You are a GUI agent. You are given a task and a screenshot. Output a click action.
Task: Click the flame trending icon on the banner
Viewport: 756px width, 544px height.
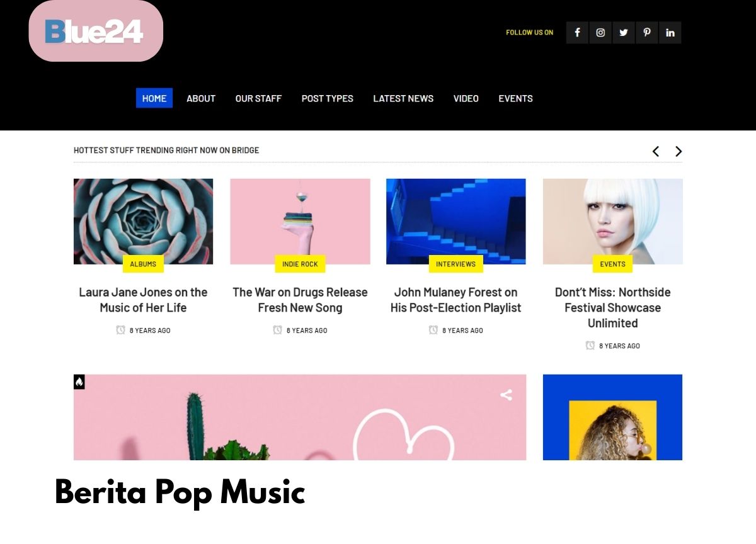79,382
